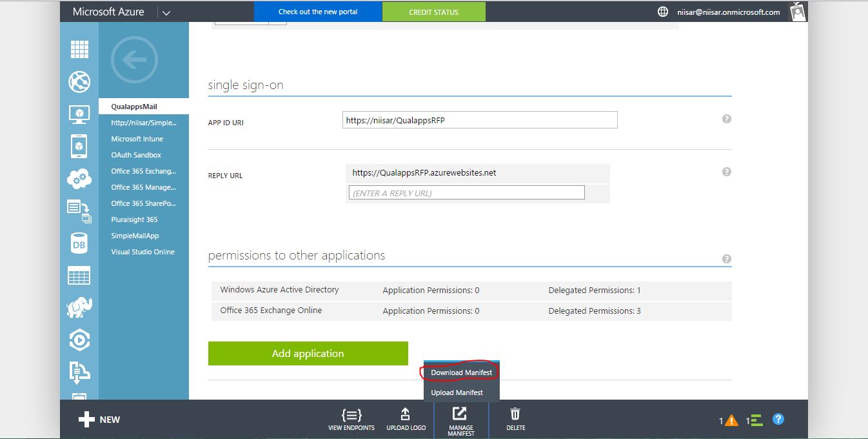Screen dimensions: 868x439
Task: Select the Windows Azure Active Directory row
Action: 470,290
